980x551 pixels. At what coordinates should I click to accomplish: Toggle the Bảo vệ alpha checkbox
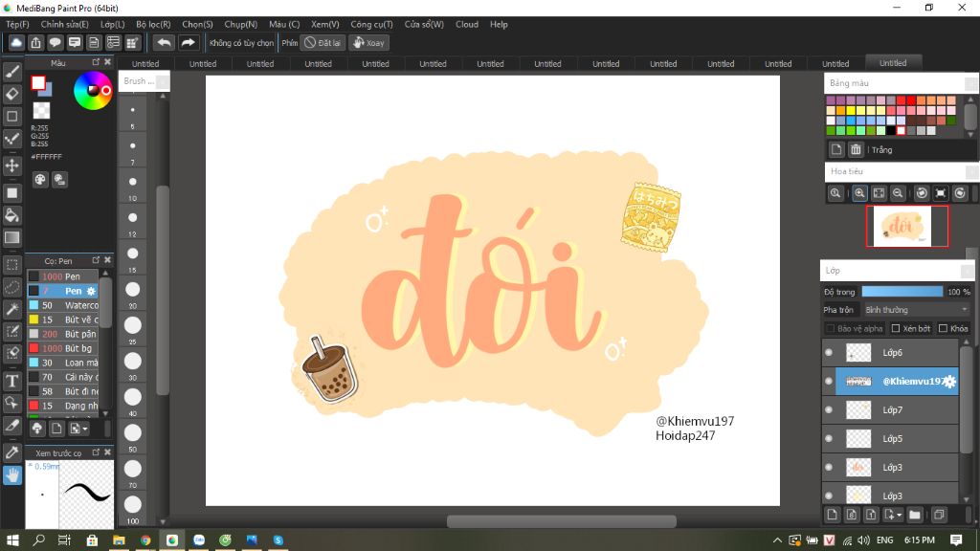coord(830,329)
